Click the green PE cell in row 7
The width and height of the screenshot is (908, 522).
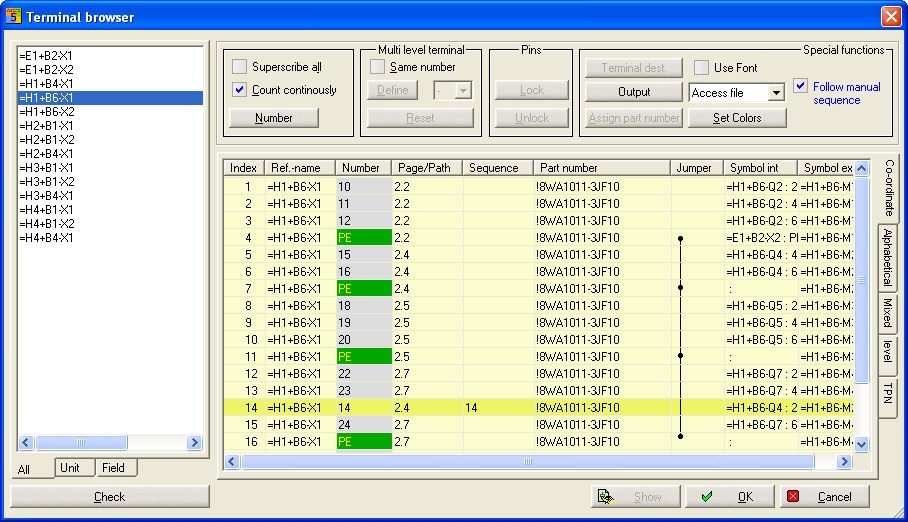pyautogui.click(x=364, y=289)
